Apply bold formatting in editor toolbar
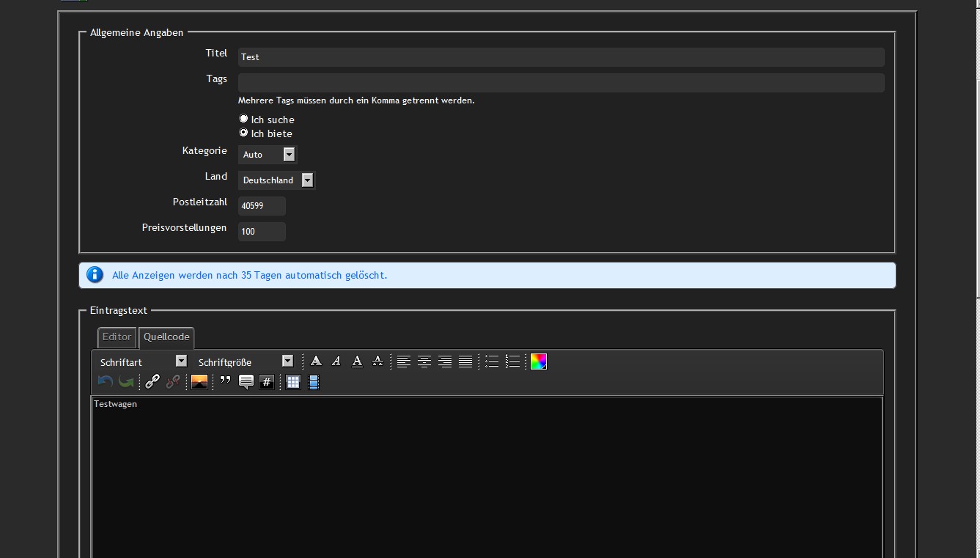The image size is (980, 558). tap(316, 361)
